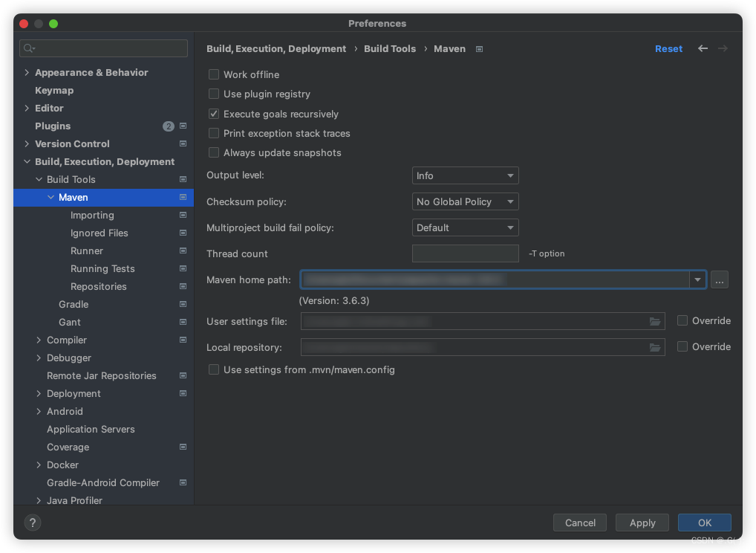This screenshot has height=553, width=756.
Task: Click the project-level icon beside Compiler
Action: [x=183, y=340]
